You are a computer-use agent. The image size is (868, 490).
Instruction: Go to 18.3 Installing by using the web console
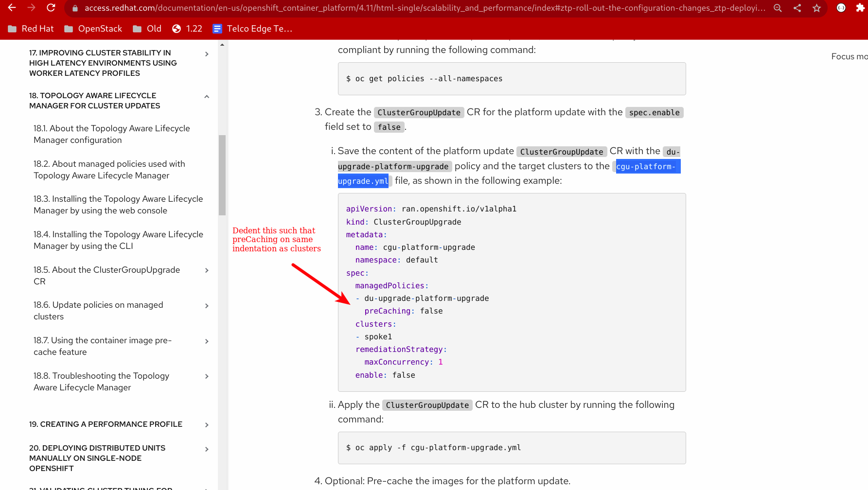pos(118,205)
